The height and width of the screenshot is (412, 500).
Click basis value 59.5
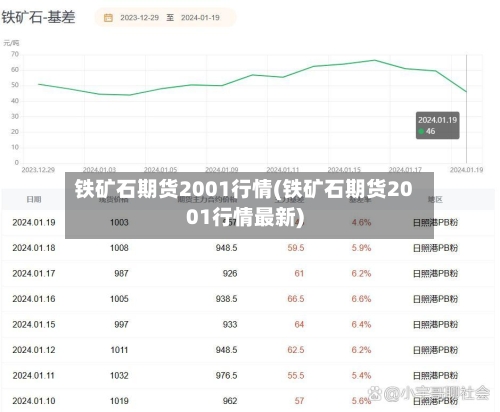click(x=296, y=248)
